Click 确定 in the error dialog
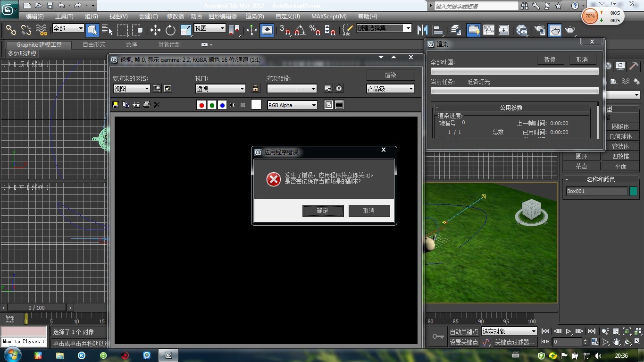 tap(323, 211)
